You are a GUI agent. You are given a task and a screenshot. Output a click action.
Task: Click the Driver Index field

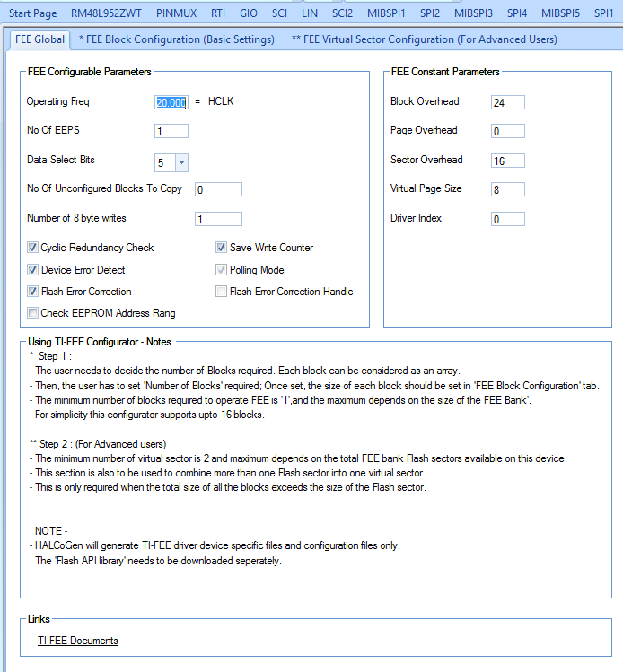508,219
